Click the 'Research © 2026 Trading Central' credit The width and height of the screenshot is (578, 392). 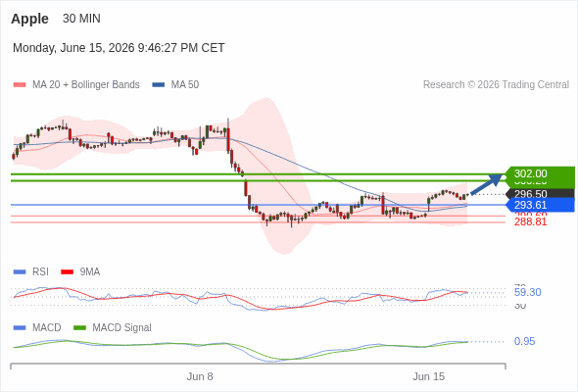point(496,85)
